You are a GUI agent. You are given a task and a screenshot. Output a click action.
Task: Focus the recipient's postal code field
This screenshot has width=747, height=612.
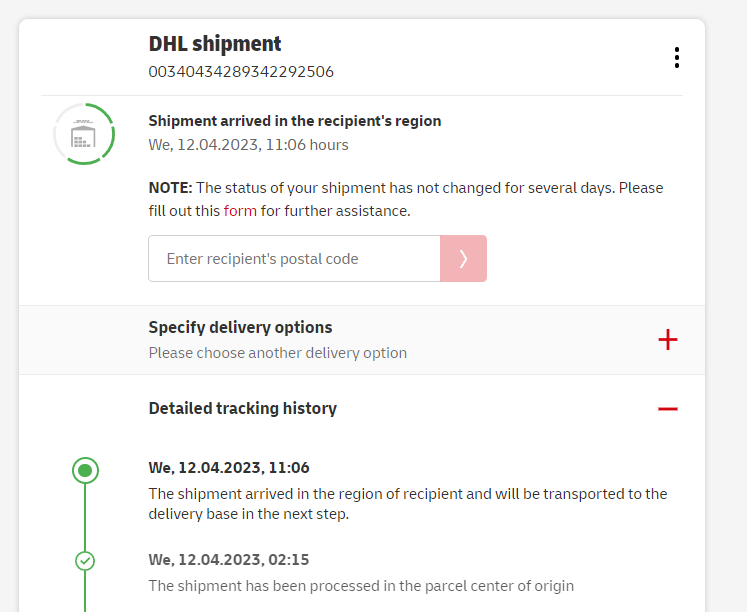294,259
